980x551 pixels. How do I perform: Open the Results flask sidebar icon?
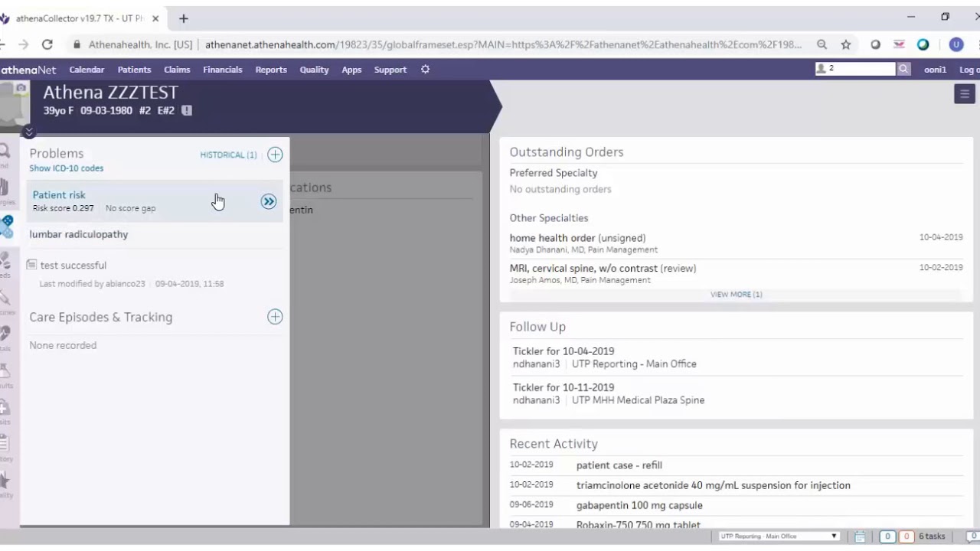click(x=4, y=372)
